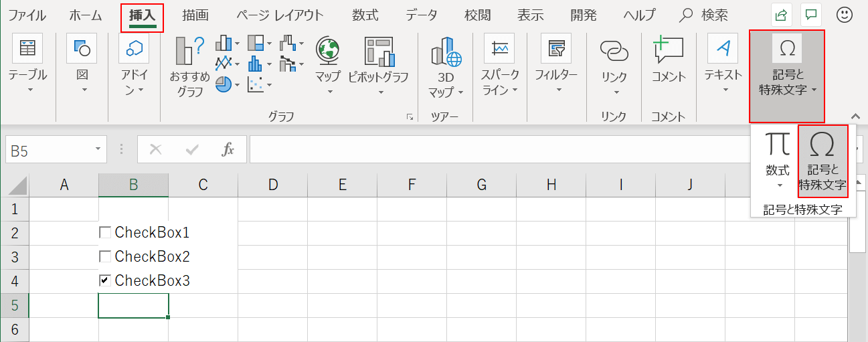Viewport: 868px width, 342px height.
Task: Select row 3 header
Action: pyautogui.click(x=15, y=257)
